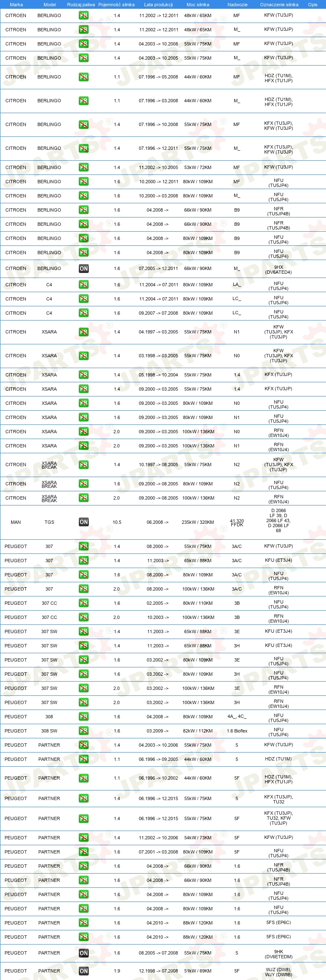Click PB icon in Xsara Break 2.0 row

[x=84, y=498]
